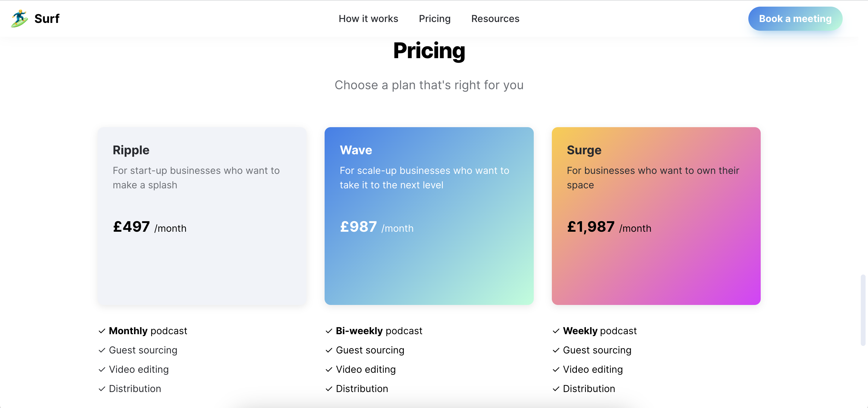Screen dimensions: 868x408
Task: Click the page's vertical scrollbar thumb
Action: click(863, 310)
